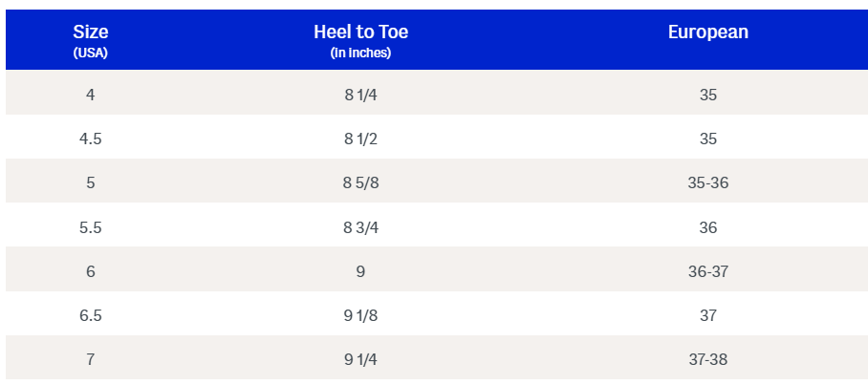
Task: Select the 8 5/8 heel-to-toe value
Action: tap(360, 182)
